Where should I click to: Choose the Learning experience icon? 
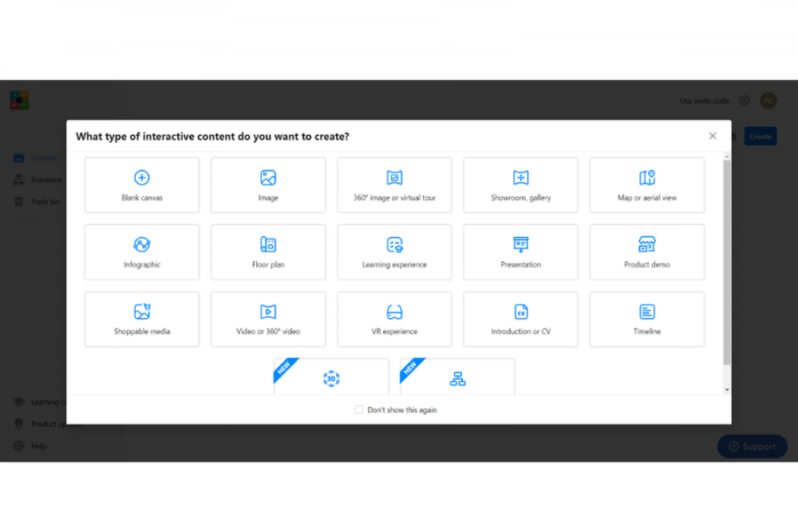click(394, 245)
